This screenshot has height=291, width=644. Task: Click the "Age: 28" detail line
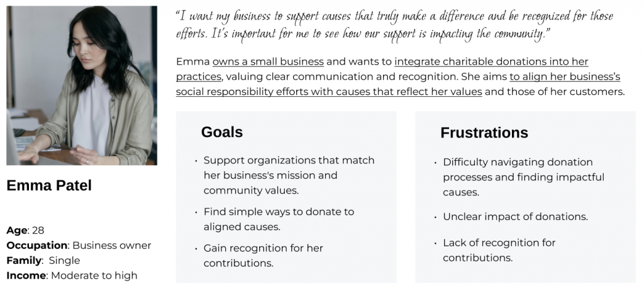(x=25, y=230)
